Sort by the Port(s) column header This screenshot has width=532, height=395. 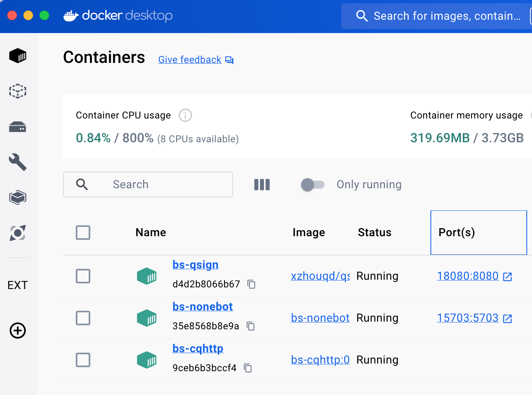tap(457, 233)
